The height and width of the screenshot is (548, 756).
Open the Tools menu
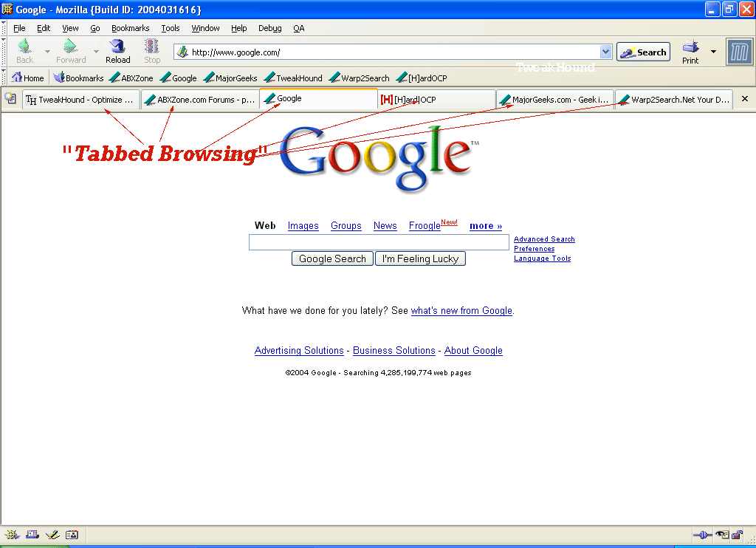[x=171, y=28]
